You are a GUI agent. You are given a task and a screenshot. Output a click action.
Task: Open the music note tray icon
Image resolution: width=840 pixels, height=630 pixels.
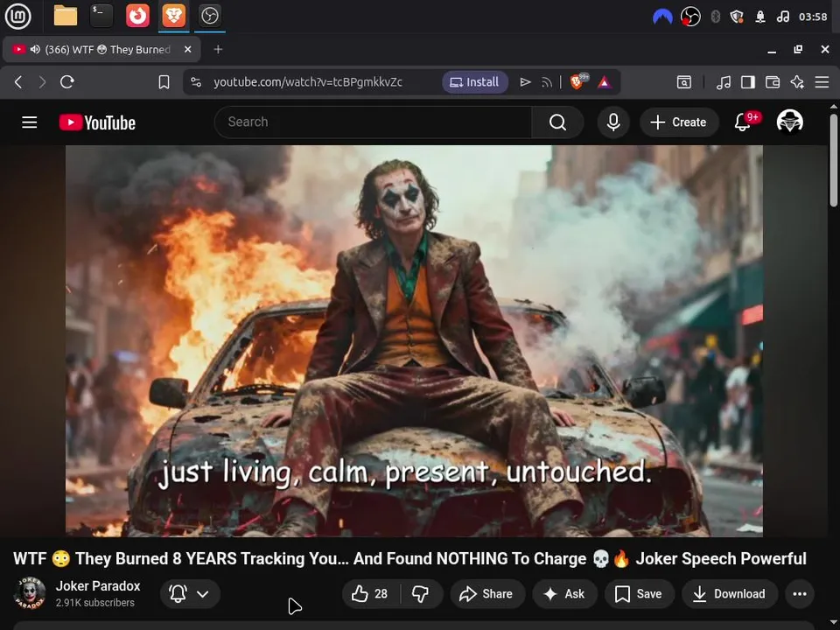(782, 17)
